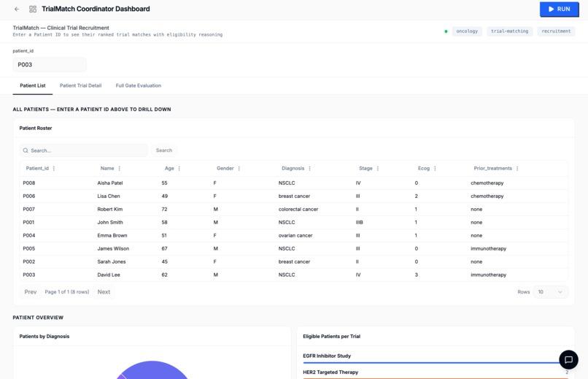Click the blue RUN button
This screenshot has height=379, width=588.
(x=559, y=9)
